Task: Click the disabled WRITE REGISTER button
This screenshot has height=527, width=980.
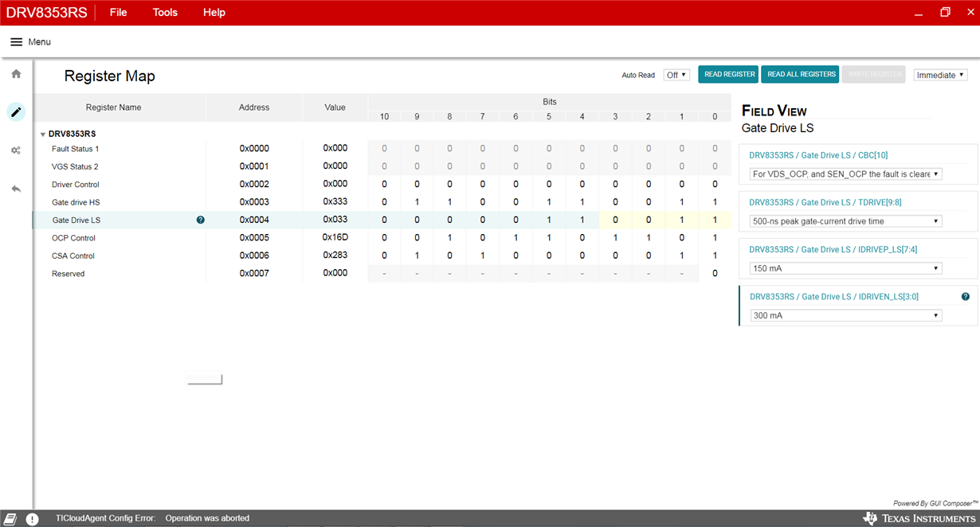Action: point(873,74)
